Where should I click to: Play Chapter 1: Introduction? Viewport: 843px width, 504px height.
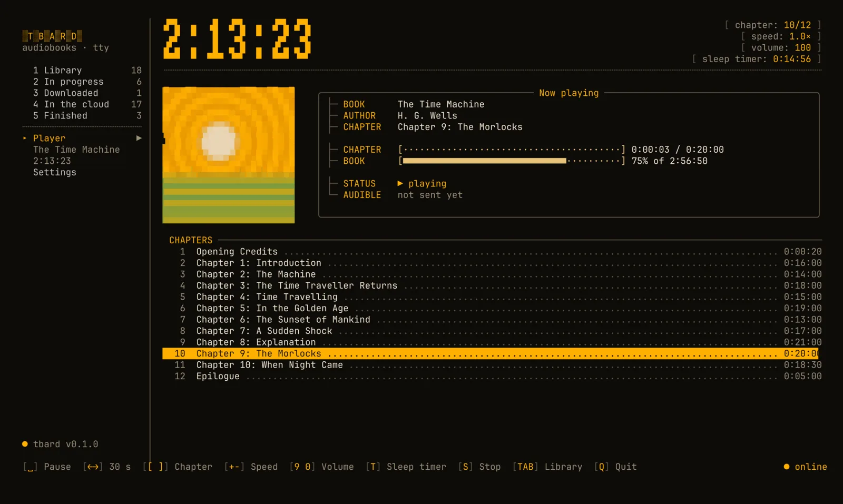click(x=492, y=263)
